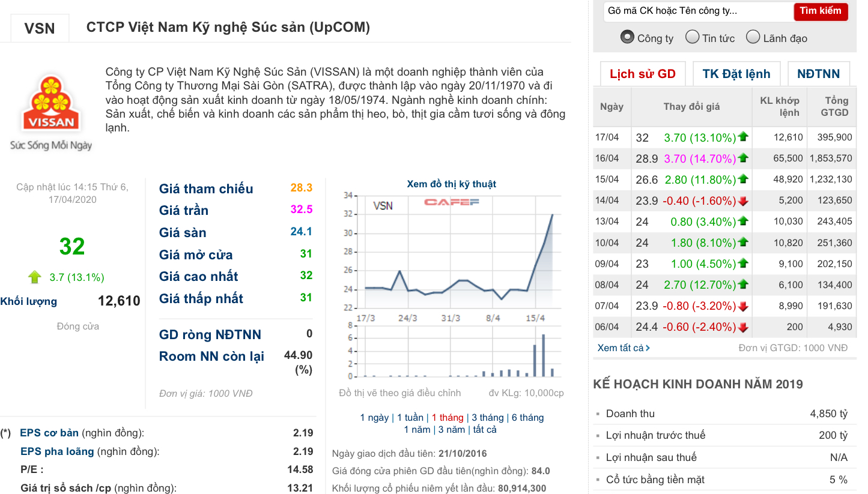Open the Lịch sử GD tab

tap(643, 74)
